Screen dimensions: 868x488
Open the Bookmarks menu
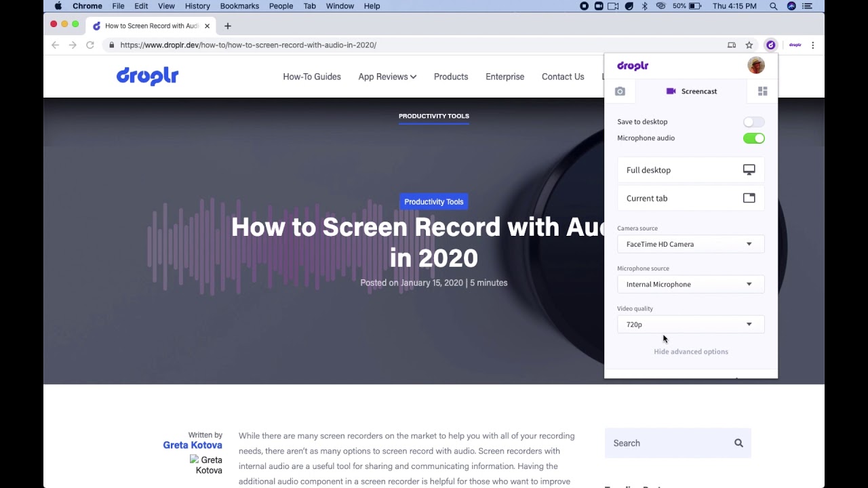239,6
